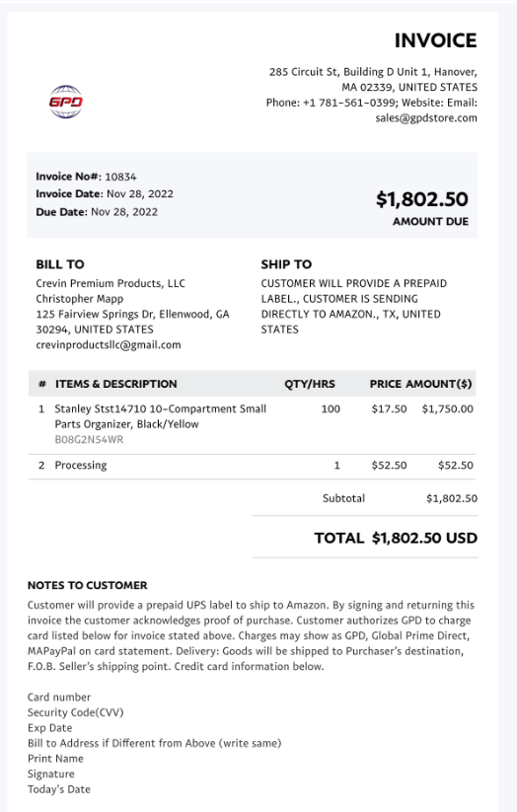
Task: Open the sales@gpdstore.com email address
Action: click(x=426, y=118)
